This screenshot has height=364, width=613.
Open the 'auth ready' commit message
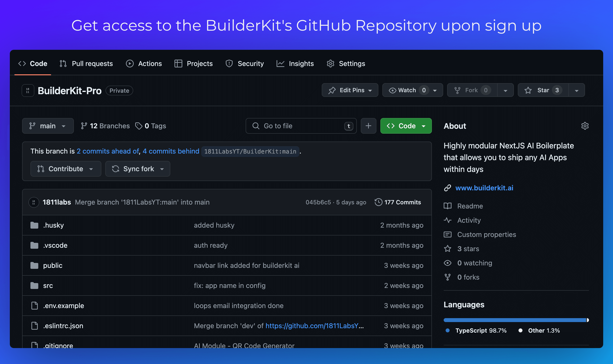[211, 245]
